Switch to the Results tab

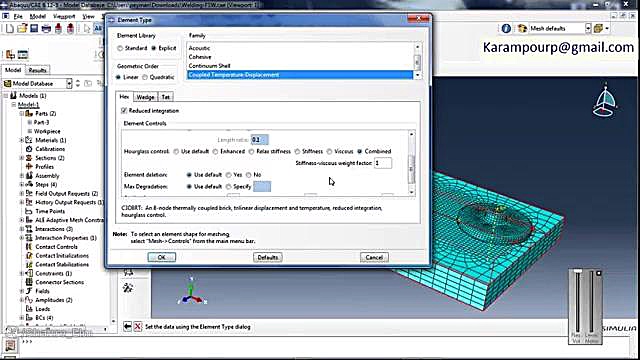click(x=38, y=70)
